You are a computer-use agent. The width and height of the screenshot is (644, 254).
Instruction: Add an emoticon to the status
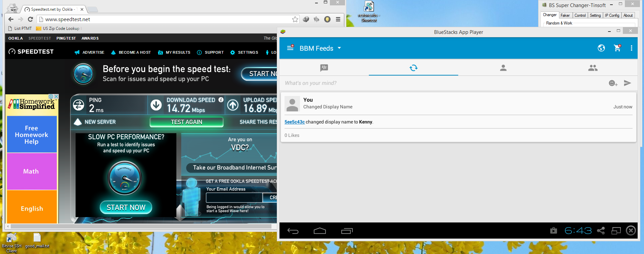tap(613, 83)
